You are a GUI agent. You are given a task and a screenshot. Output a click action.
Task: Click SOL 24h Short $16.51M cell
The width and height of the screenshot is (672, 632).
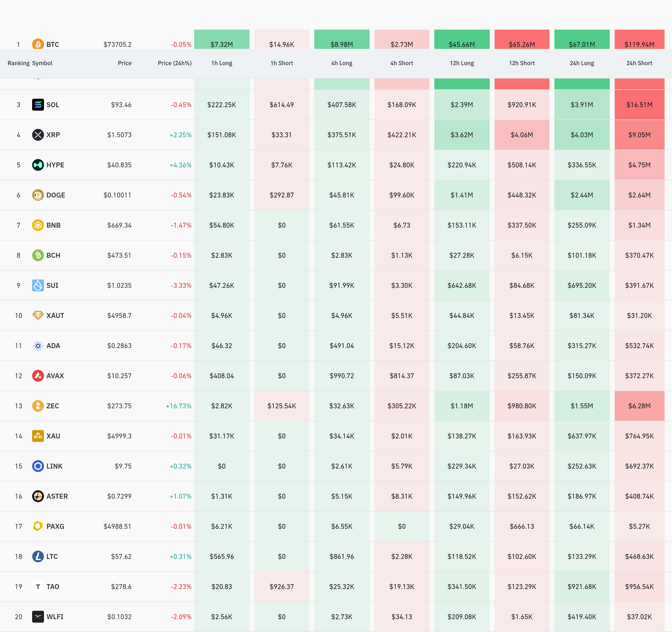639,105
